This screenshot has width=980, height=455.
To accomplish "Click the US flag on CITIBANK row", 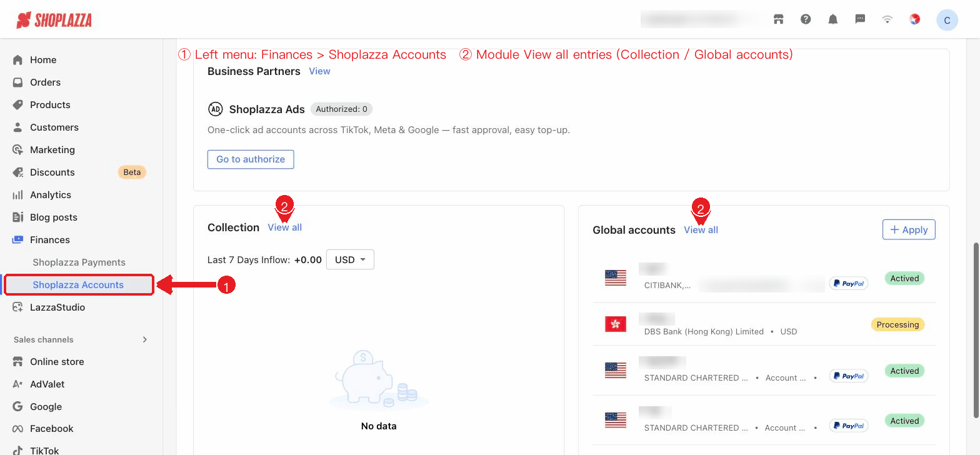I will pyautogui.click(x=616, y=278).
